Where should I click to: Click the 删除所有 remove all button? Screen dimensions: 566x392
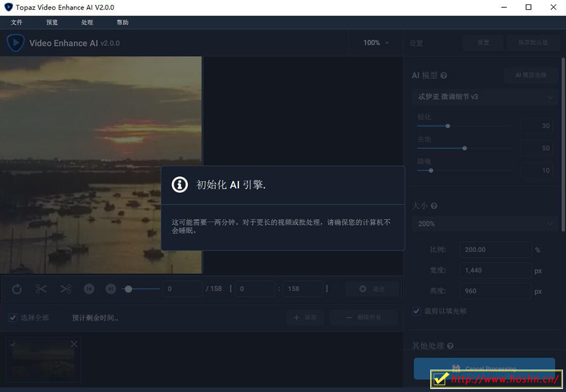tap(363, 317)
